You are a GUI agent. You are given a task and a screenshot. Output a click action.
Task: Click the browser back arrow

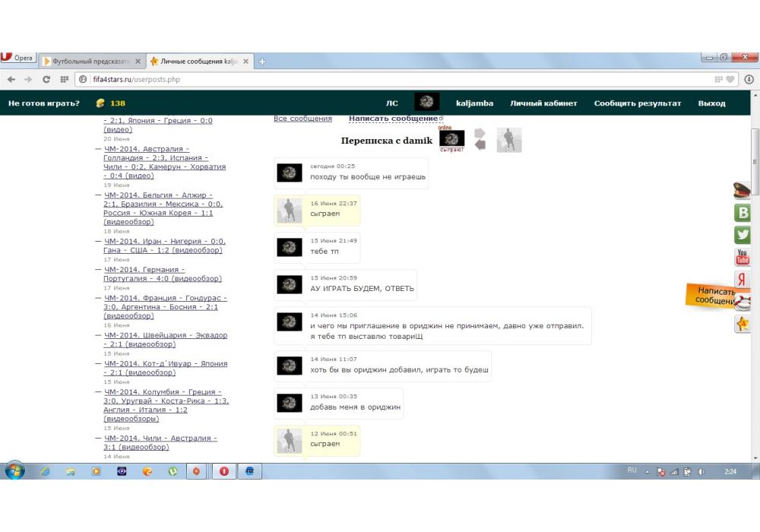click(11, 79)
